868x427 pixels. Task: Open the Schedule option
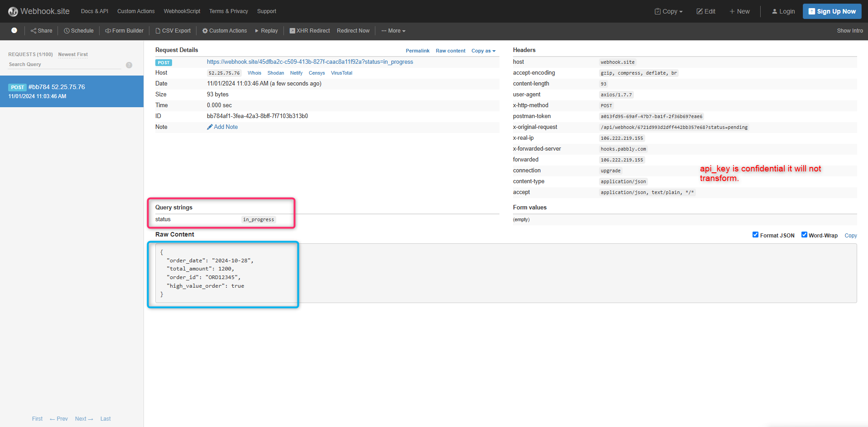79,31
